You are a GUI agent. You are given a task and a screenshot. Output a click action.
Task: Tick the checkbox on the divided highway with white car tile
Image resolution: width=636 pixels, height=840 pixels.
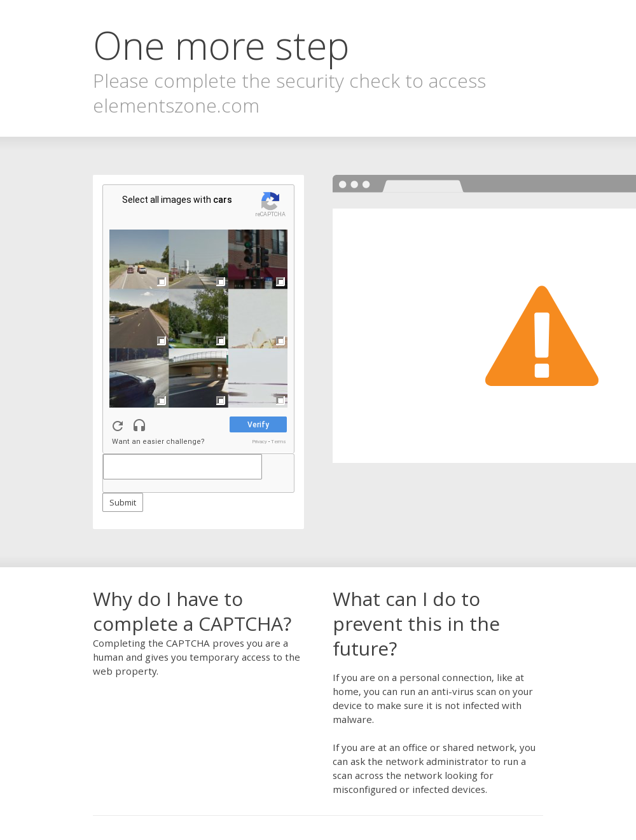(162, 341)
